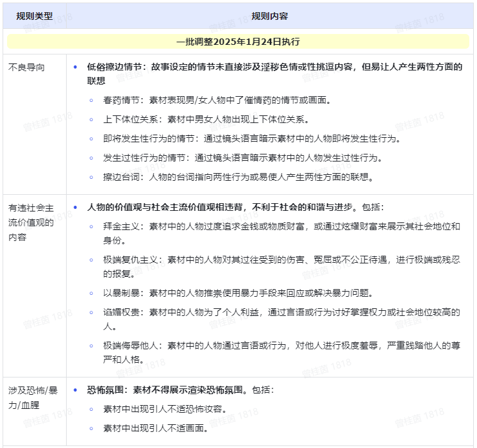
Task: Select the 引人不适恐怖妆容 bullet line
Action: click(165, 409)
